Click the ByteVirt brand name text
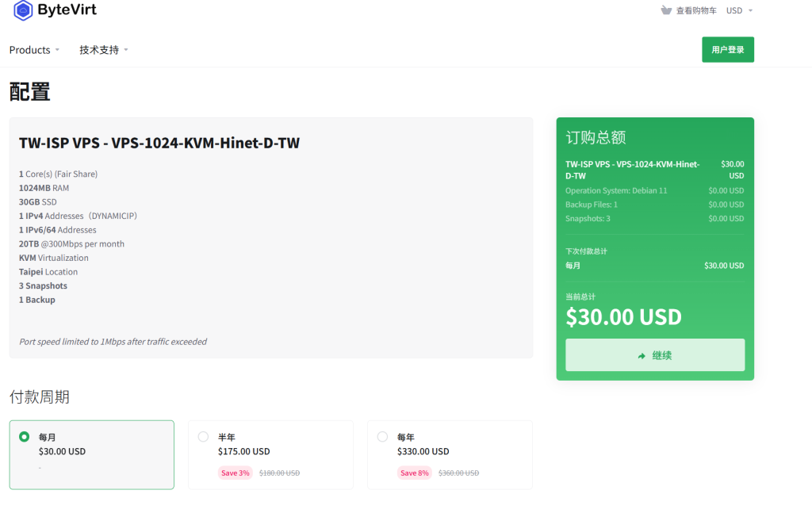Viewport: 812px width, 517px height. (x=67, y=10)
